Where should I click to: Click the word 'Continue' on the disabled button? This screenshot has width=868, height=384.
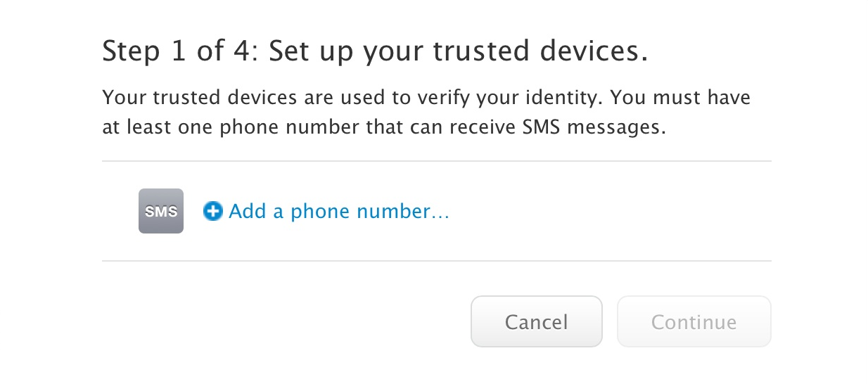(x=694, y=322)
